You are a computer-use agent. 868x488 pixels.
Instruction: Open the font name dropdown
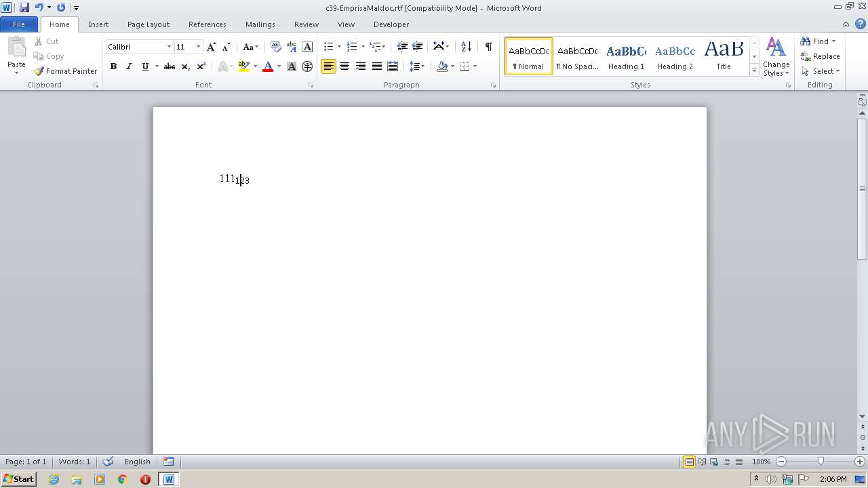click(x=169, y=47)
